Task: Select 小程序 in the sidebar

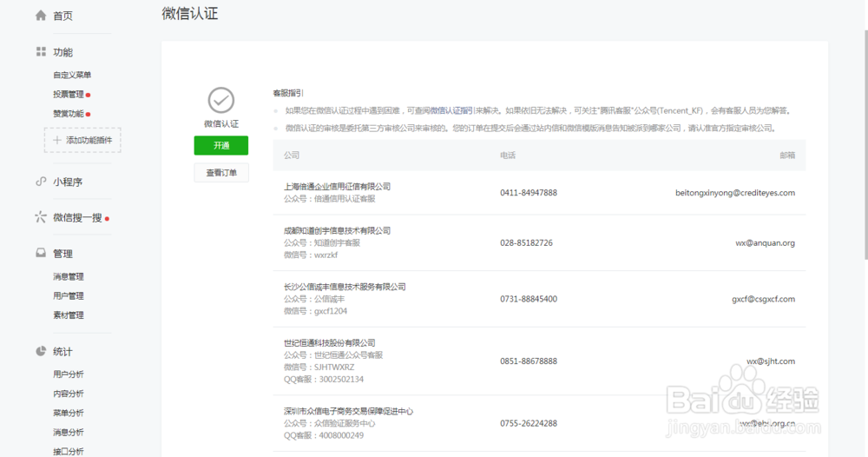Action: [x=68, y=182]
